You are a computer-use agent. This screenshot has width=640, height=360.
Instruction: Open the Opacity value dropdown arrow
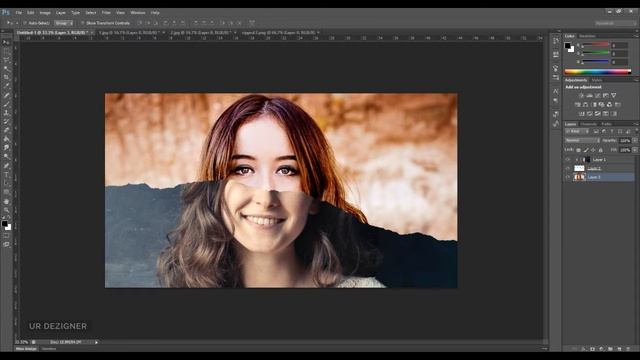635,140
